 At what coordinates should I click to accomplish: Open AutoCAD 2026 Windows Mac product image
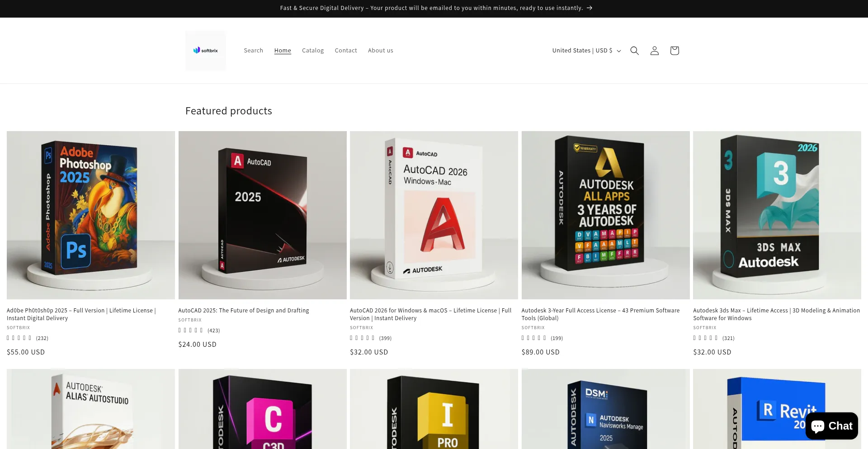click(434, 215)
